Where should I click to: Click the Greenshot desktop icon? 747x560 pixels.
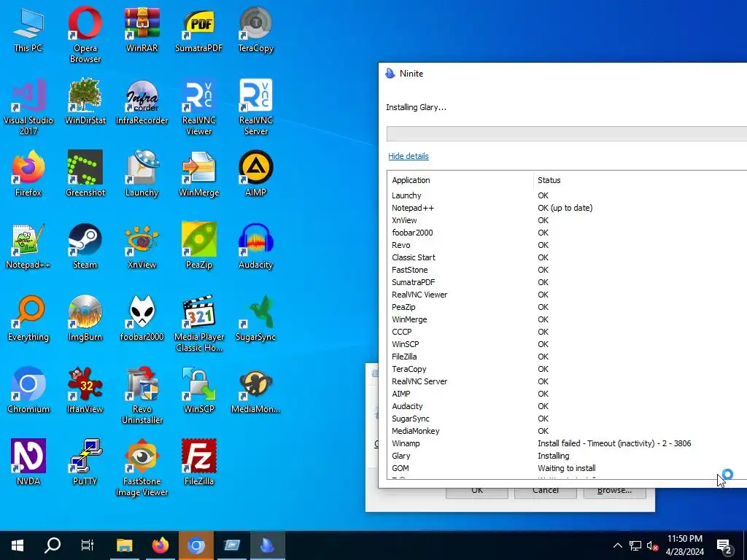(85, 174)
